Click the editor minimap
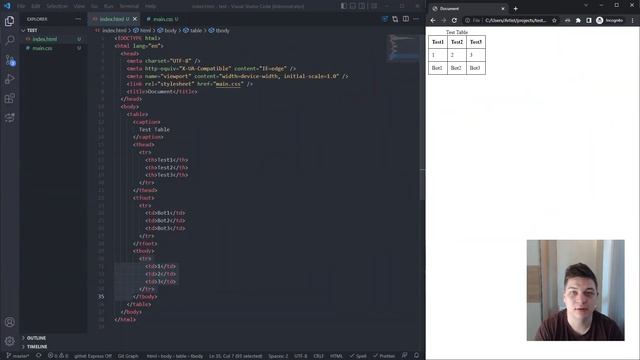Image resolution: width=640 pixels, height=360 pixels. click(403, 48)
